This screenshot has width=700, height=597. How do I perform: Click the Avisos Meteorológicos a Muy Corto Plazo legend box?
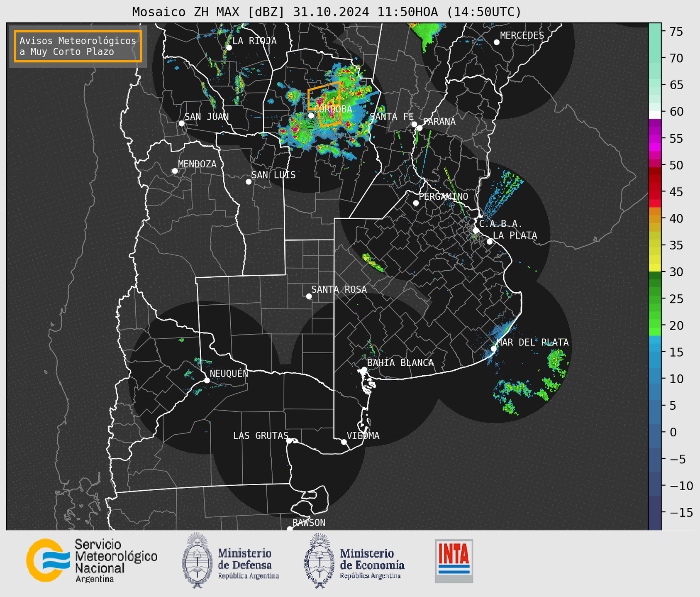[x=78, y=46]
